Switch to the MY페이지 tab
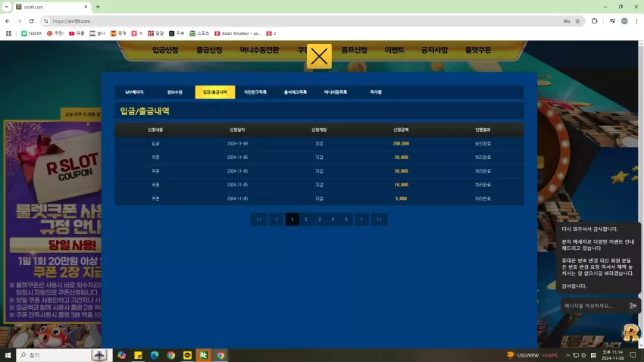The width and height of the screenshot is (644, 362). point(134,92)
